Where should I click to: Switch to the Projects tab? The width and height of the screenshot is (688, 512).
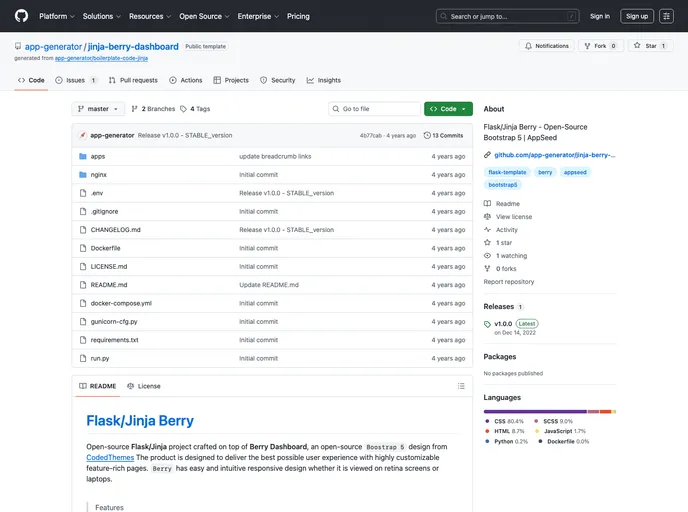pyautogui.click(x=231, y=80)
